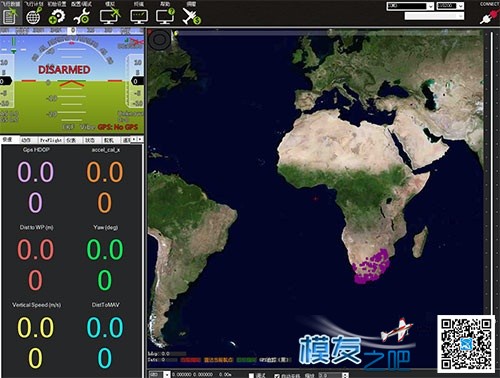Open Donate airplane with dollar icon
Image resolution: width=500 pixels, height=378 pixels.
[x=191, y=16]
